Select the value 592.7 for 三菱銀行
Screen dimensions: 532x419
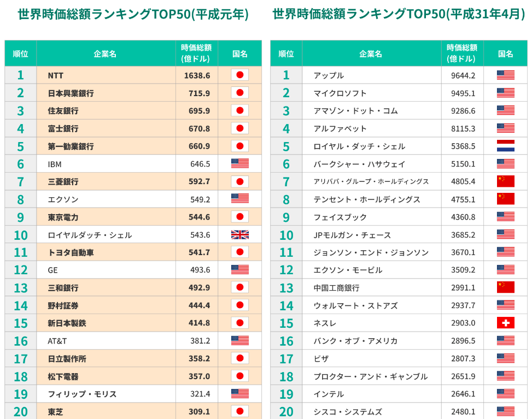click(x=199, y=182)
